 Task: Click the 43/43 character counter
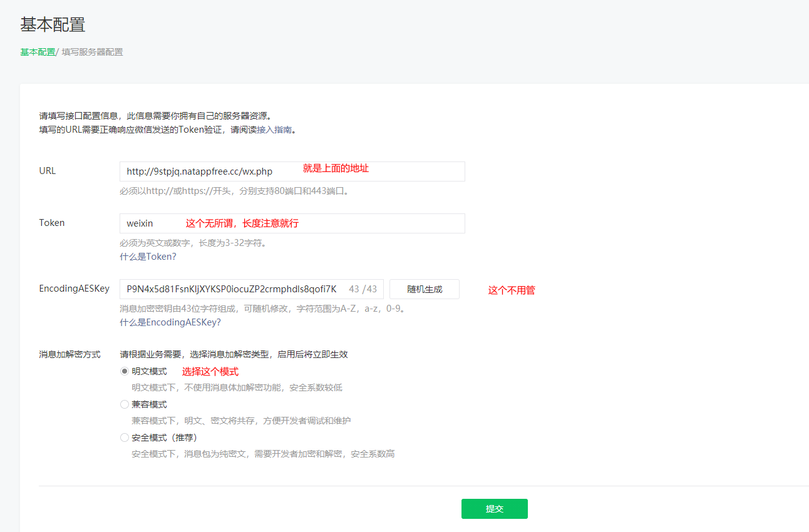(362, 289)
